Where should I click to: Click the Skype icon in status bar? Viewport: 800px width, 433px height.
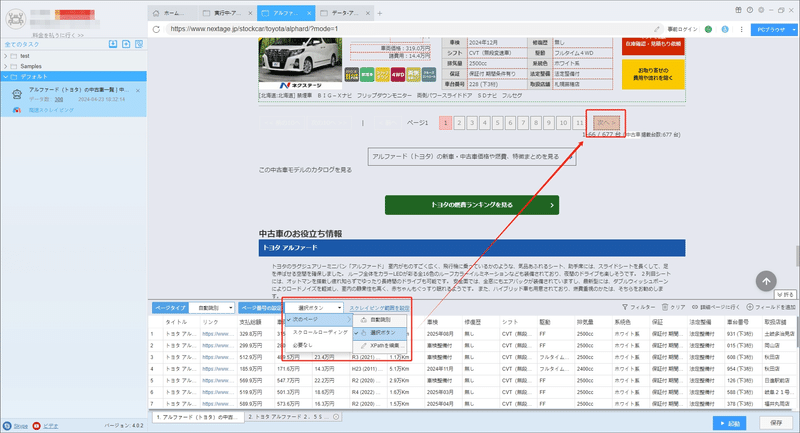7,426
